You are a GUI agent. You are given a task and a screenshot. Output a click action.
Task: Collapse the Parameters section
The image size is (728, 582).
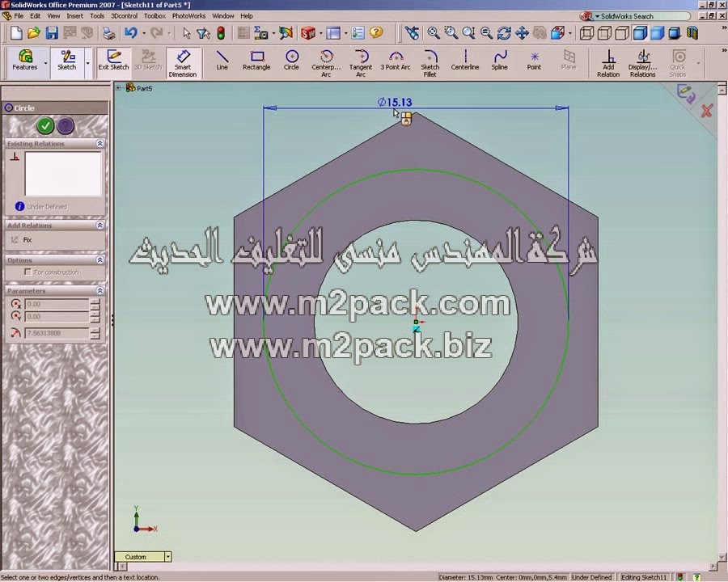[99, 290]
